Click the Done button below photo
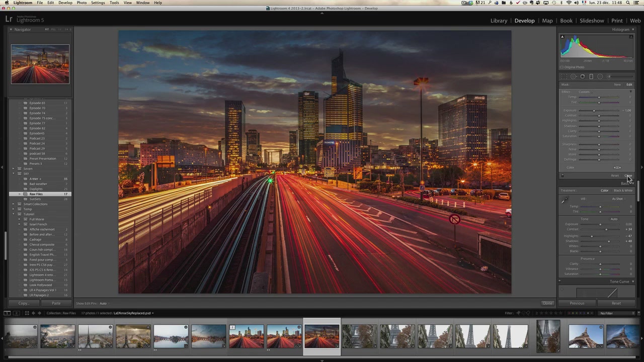This screenshot has height=362, width=644. pos(547,303)
